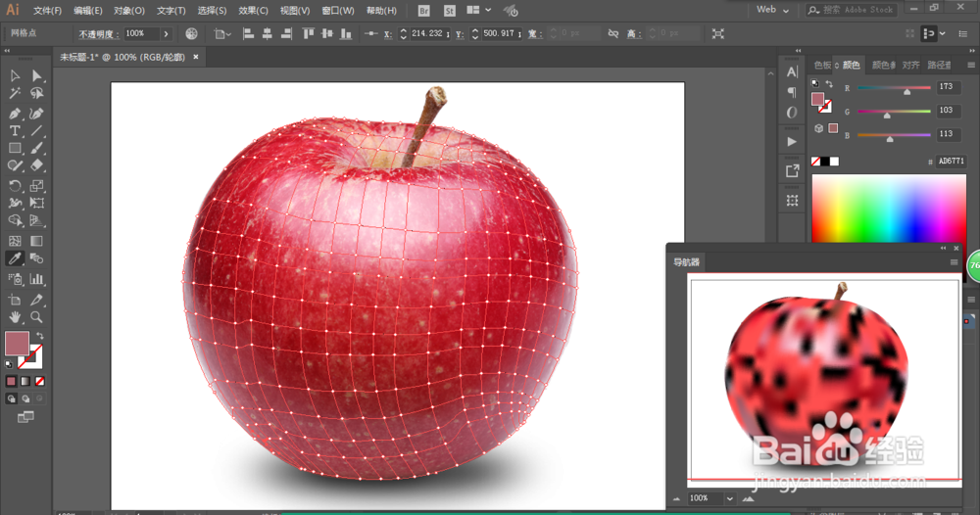Pick the Perspective Grid tool
Viewport: 980px width, 515px height.
[37, 221]
